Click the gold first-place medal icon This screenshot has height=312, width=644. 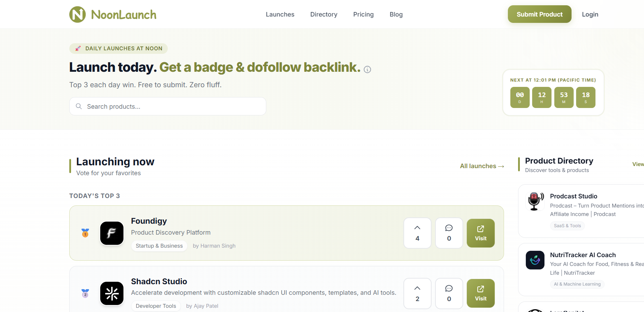(85, 233)
